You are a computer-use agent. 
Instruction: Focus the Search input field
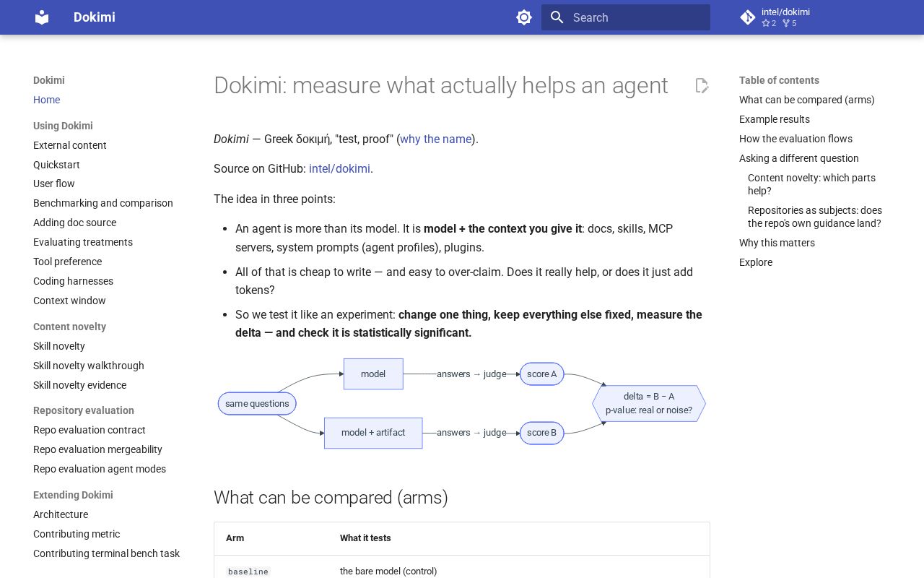coord(626,17)
